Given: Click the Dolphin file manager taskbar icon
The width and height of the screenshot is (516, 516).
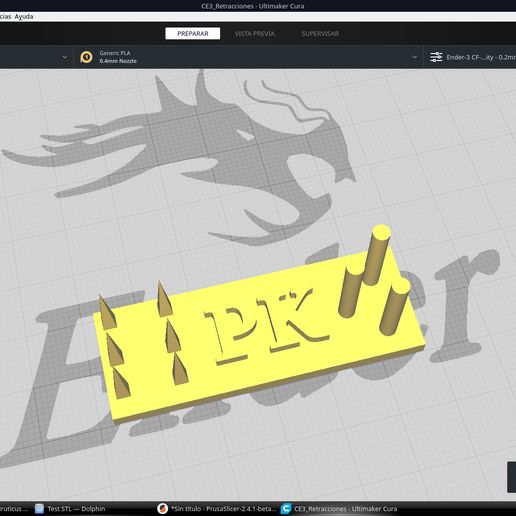Looking at the screenshot, I should click(39, 509).
